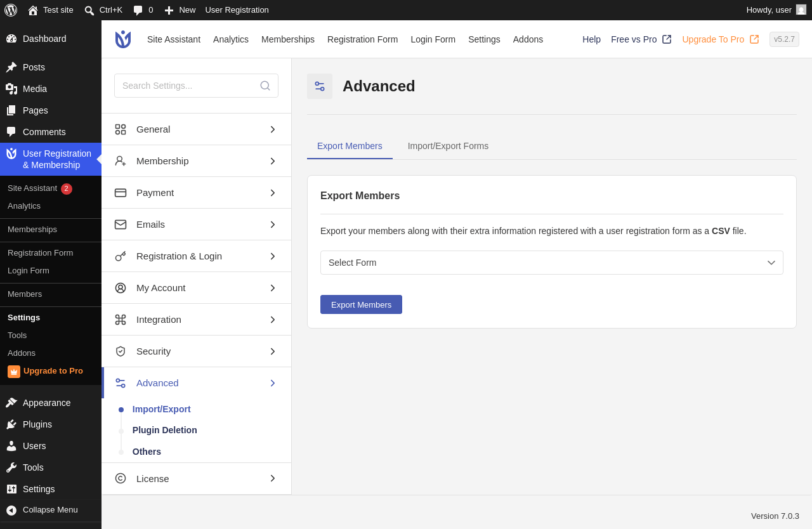This screenshot has height=529, width=812.
Task: Open the Ctrl+K search icon
Action: 89,10
